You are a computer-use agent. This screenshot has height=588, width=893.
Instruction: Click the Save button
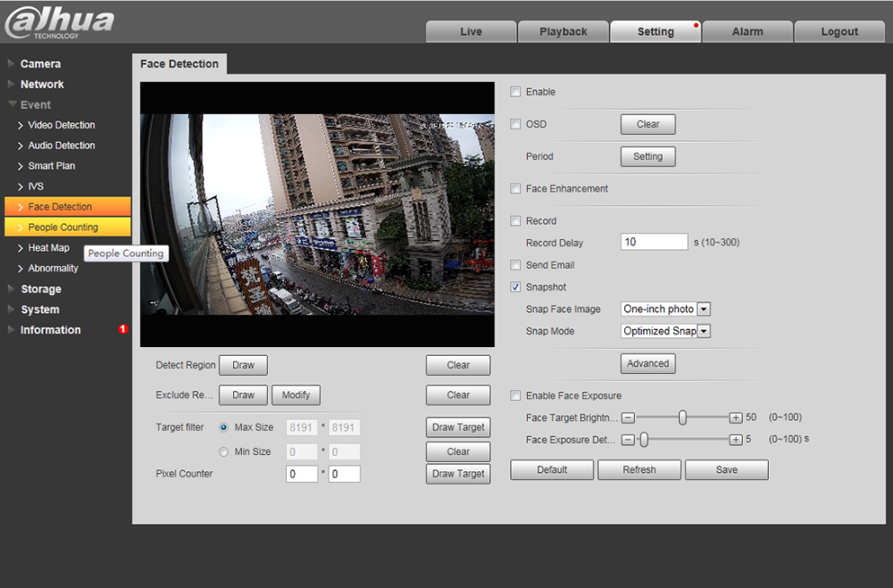726,470
